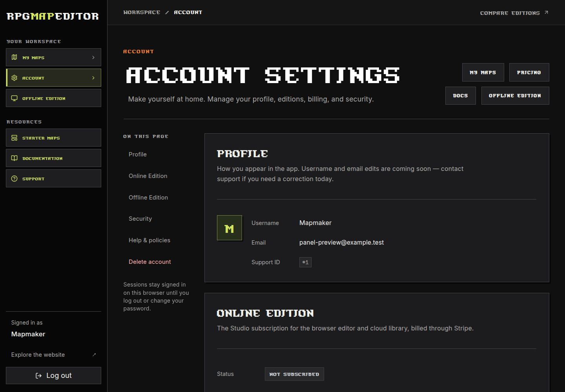Expand the Account sidebar chevron

click(93, 78)
